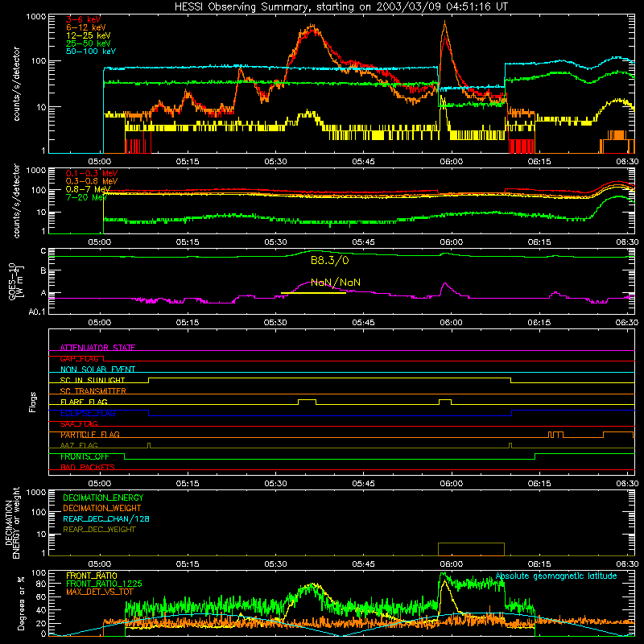Click the Absolute geomagnetic latitude label

(x=556, y=576)
